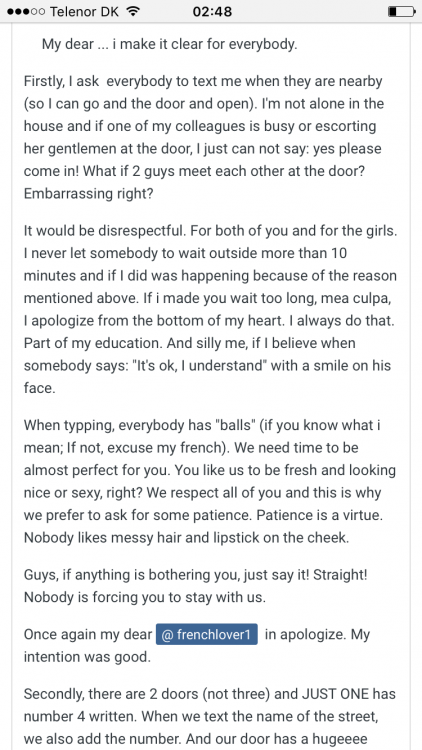The image size is (422, 750).
Task: Tap the battery icon in status bar
Action: [x=401, y=11]
